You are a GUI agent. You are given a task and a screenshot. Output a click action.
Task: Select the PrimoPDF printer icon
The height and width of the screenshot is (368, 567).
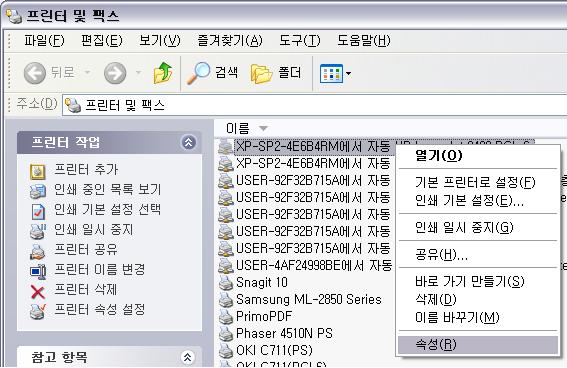226,317
